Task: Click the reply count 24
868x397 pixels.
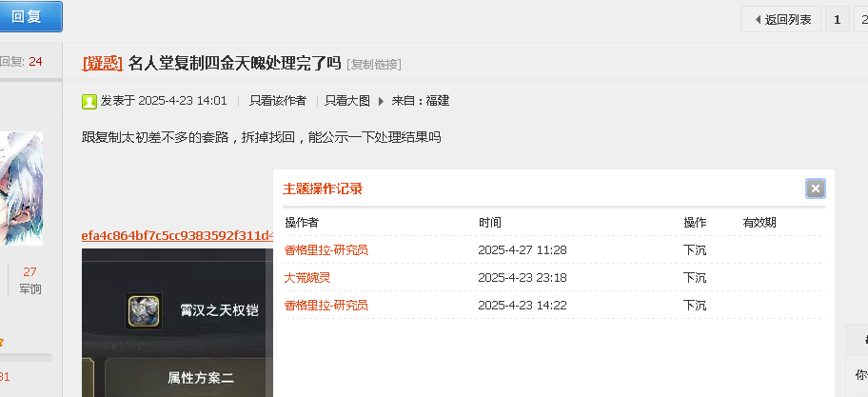Action: (x=35, y=62)
